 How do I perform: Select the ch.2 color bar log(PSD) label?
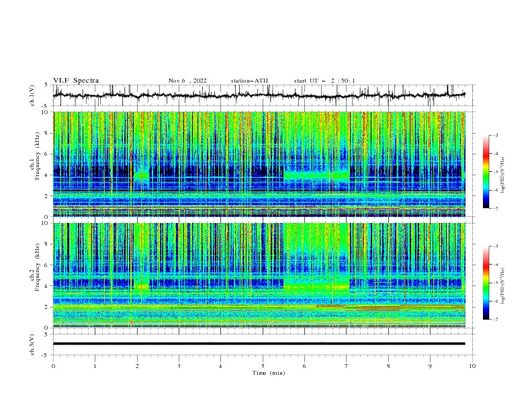point(503,286)
